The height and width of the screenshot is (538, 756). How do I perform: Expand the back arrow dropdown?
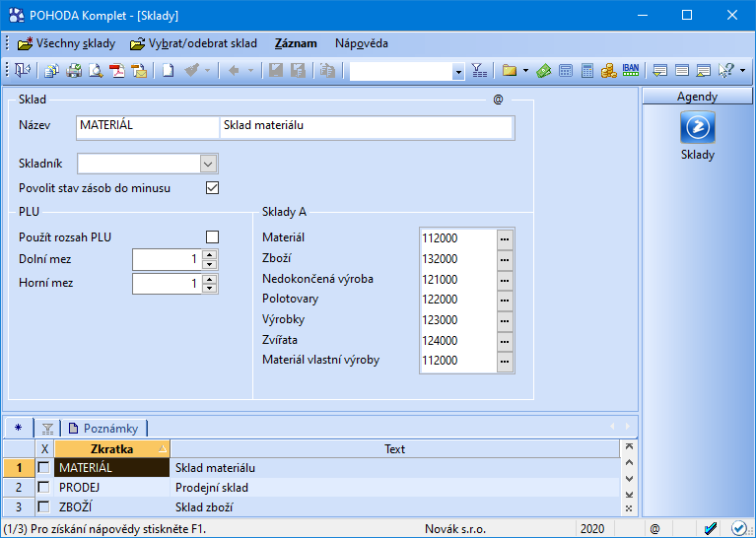point(250,71)
